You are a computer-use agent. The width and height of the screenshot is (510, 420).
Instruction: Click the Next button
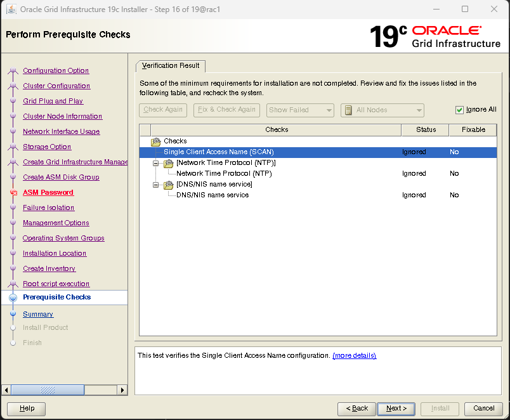pyautogui.click(x=396, y=409)
